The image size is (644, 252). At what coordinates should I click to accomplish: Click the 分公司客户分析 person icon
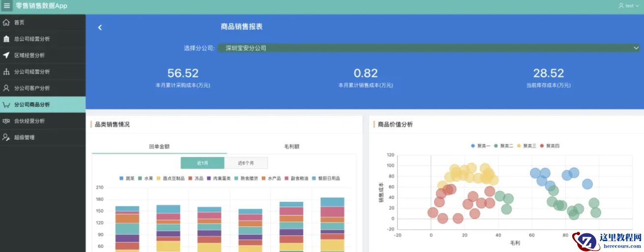pyautogui.click(x=6, y=88)
